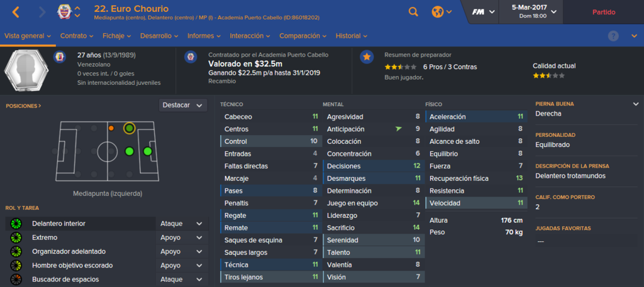Image resolution: width=644 pixels, height=287 pixels.
Task: Select the Extremo role row
Action: point(107,238)
